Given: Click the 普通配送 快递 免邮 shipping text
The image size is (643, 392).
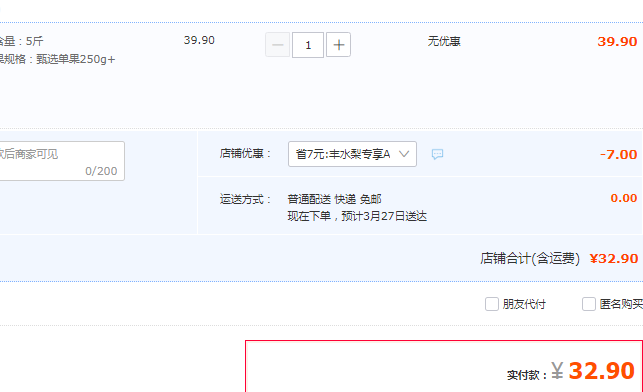Looking at the screenshot, I should click(x=335, y=199).
